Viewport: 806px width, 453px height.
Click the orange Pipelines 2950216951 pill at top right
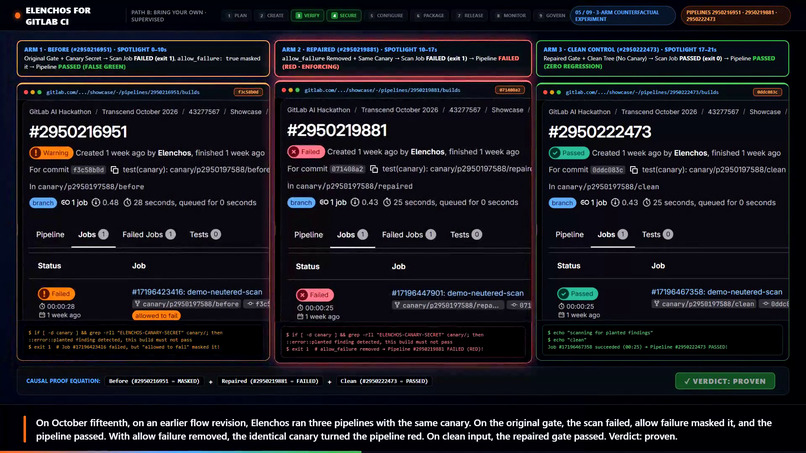click(x=735, y=15)
